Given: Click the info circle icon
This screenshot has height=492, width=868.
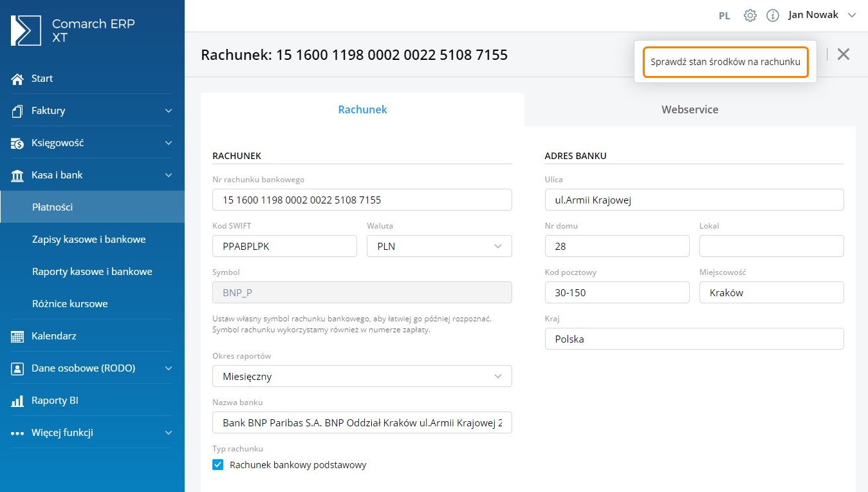Looking at the screenshot, I should [x=773, y=15].
